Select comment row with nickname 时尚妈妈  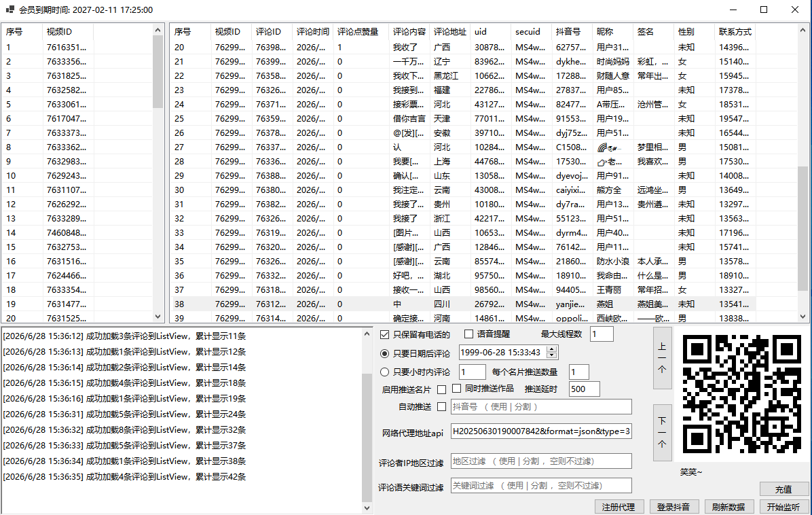(x=463, y=61)
